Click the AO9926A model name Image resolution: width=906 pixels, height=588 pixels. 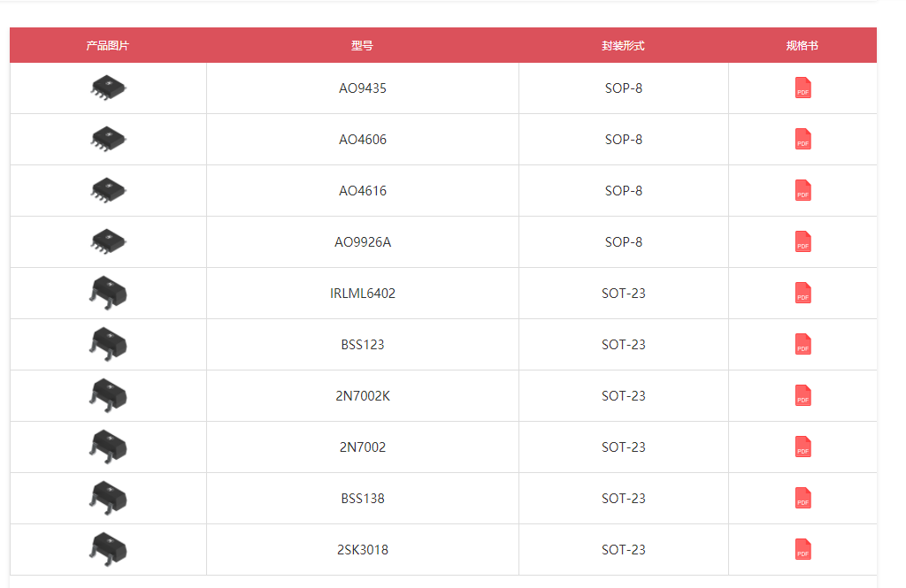click(363, 242)
